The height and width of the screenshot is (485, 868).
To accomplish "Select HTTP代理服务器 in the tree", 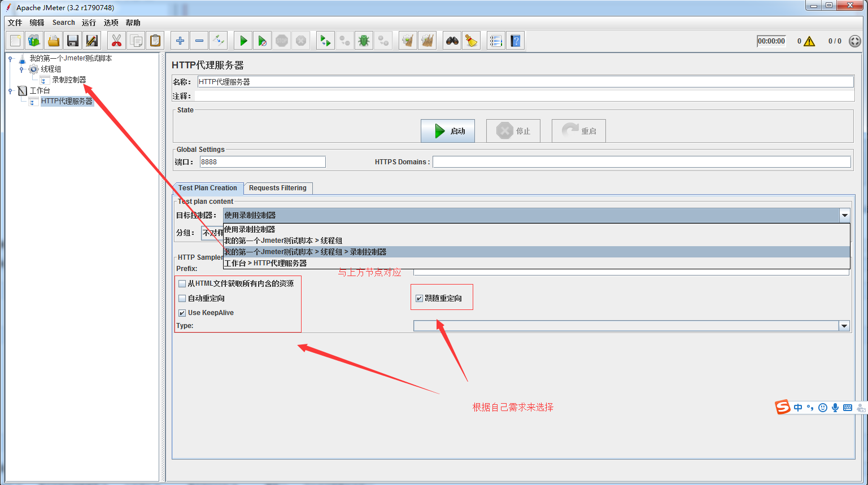I will [x=67, y=101].
